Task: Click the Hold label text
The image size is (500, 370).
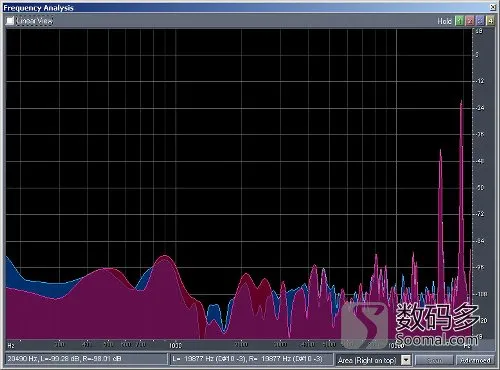Action: [444, 21]
